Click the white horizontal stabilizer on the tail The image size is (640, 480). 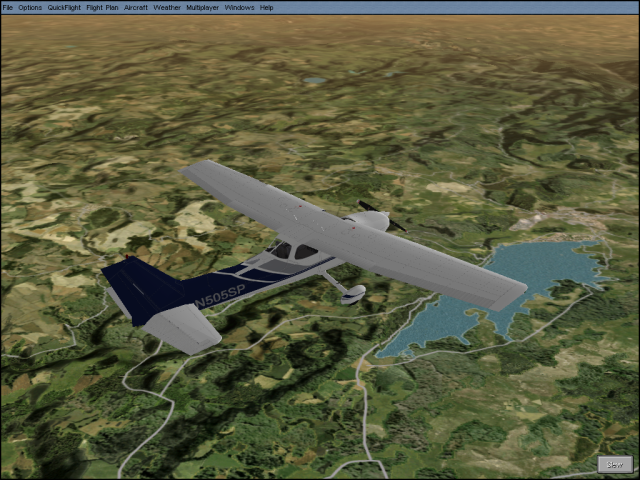point(180,327)
